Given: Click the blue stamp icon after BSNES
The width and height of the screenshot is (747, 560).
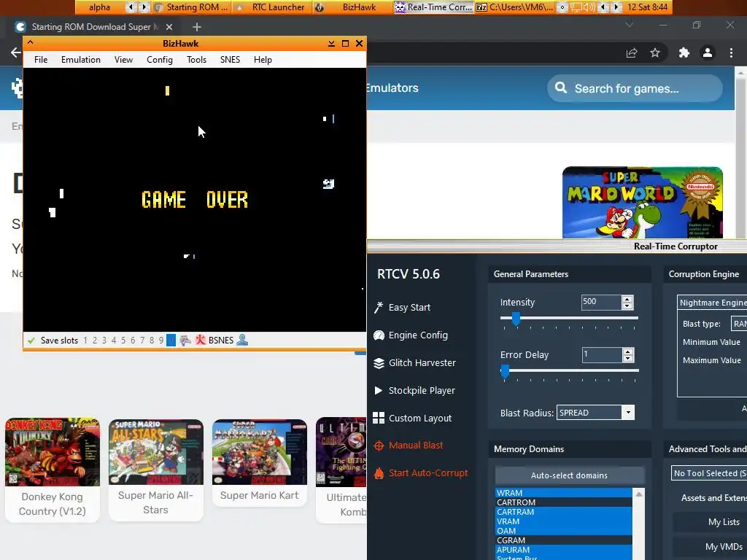Looking at the screenshot, I should pos(242,340).
